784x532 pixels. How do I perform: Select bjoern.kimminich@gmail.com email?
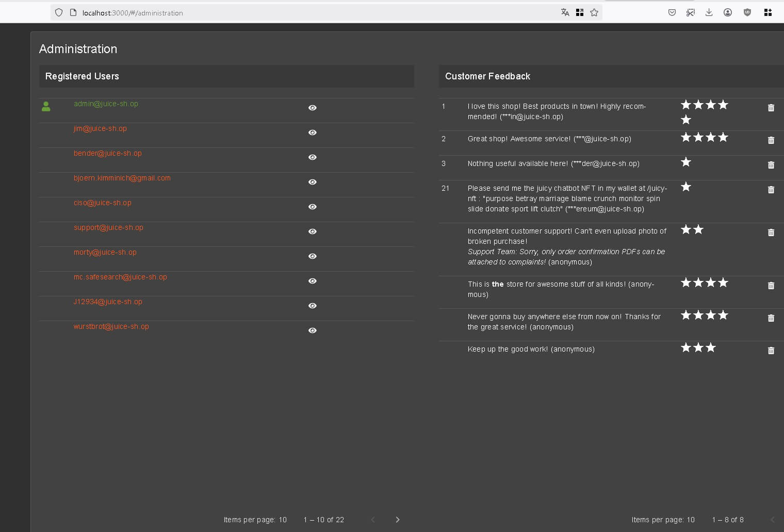(122, 178)
